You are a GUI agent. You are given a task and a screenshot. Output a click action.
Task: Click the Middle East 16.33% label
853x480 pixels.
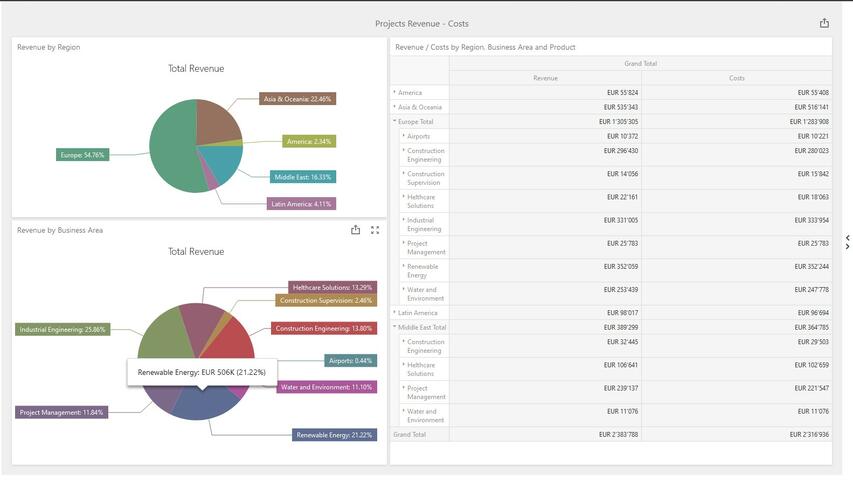coord(303,177)
